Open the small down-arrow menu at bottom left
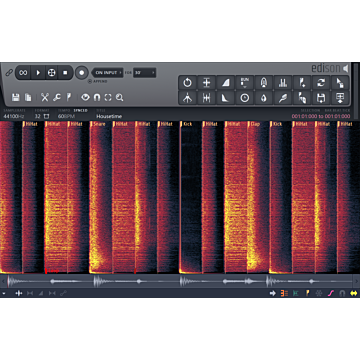Image resolution: width=360 pixels, height=360 pixels. point(4,293)
